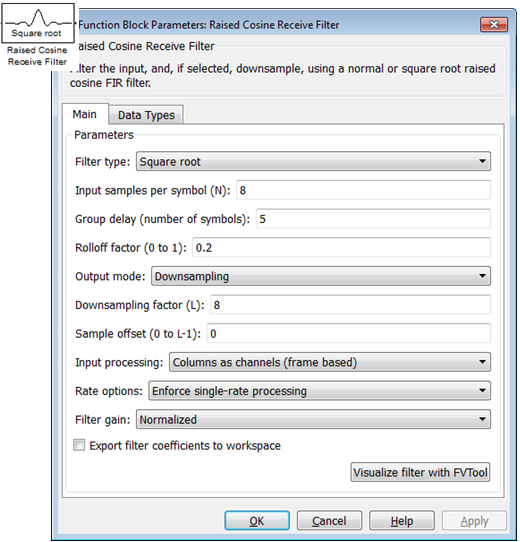Click the Cancel button

click(329, 521)
